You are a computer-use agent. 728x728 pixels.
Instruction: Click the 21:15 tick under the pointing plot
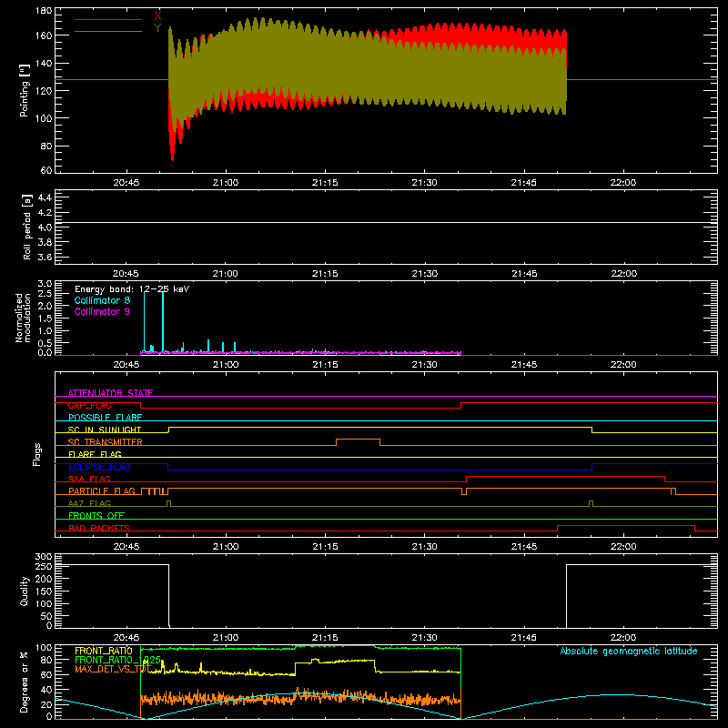click(325, 183)
